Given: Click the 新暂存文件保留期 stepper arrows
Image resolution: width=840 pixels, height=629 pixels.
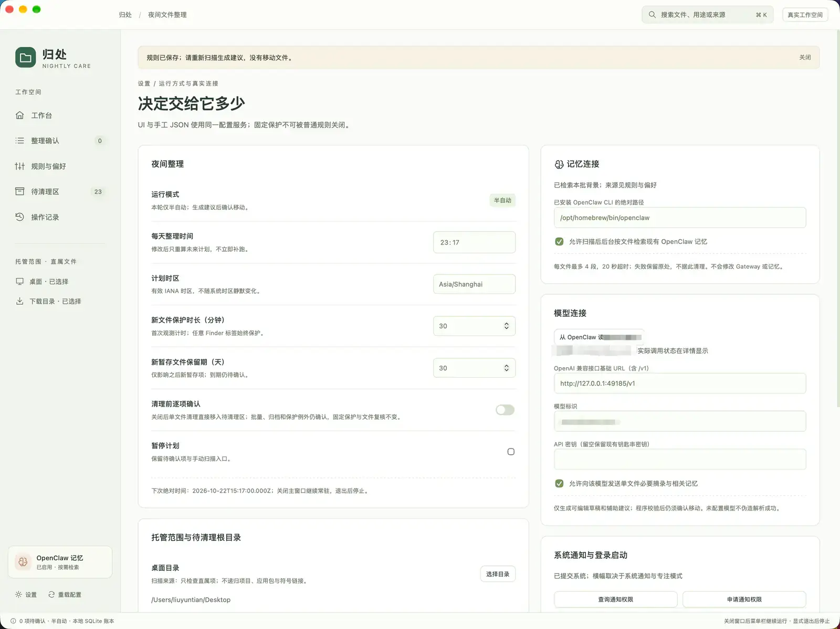Looking at the screenshot, I should point(506,368).
